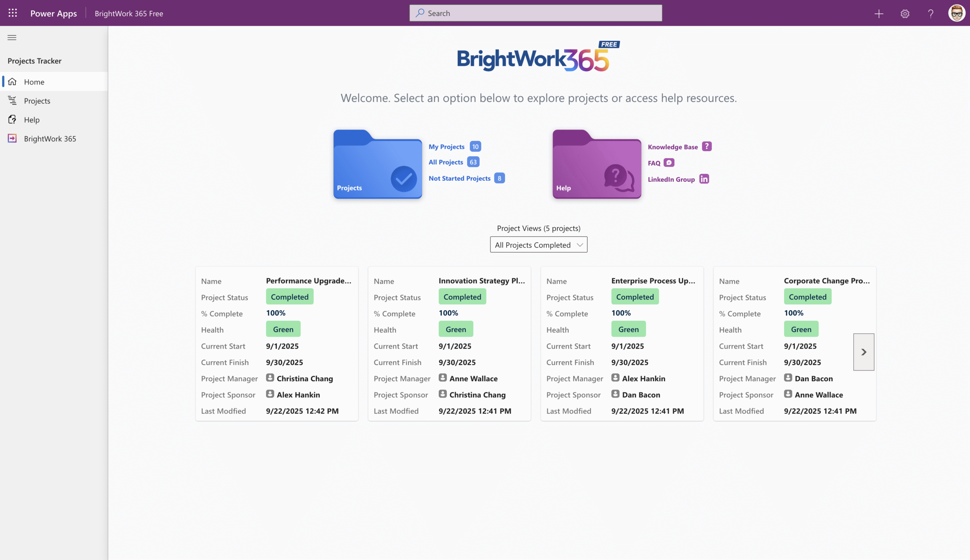Expand the All Projects Completed dropdown

pyautogui.click(x=538, y=245)
